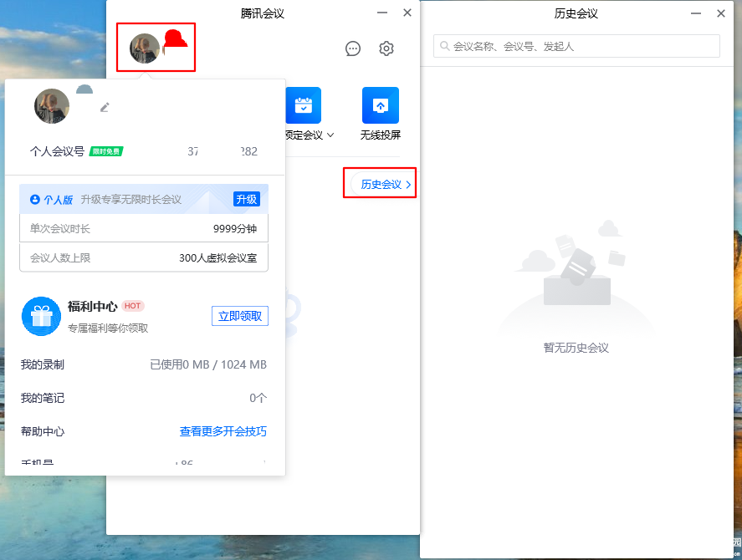
Task: Open the 福利中心 gift icon
Action: click(x=41, y=317)
